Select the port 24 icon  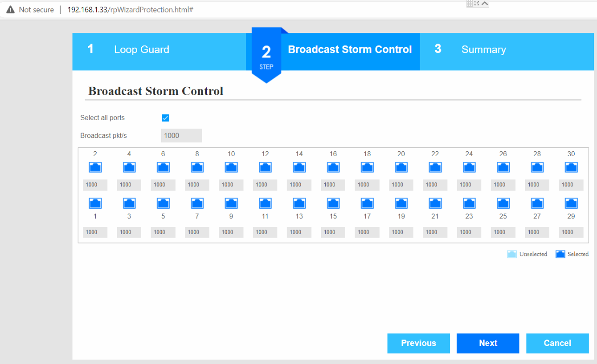pyautogui.click(x=469, y=167)
